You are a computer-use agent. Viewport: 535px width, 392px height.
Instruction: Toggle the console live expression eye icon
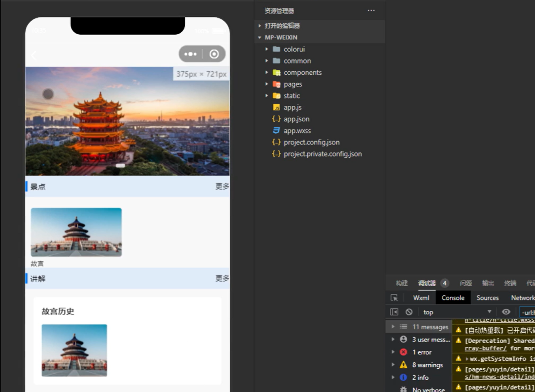506,312
